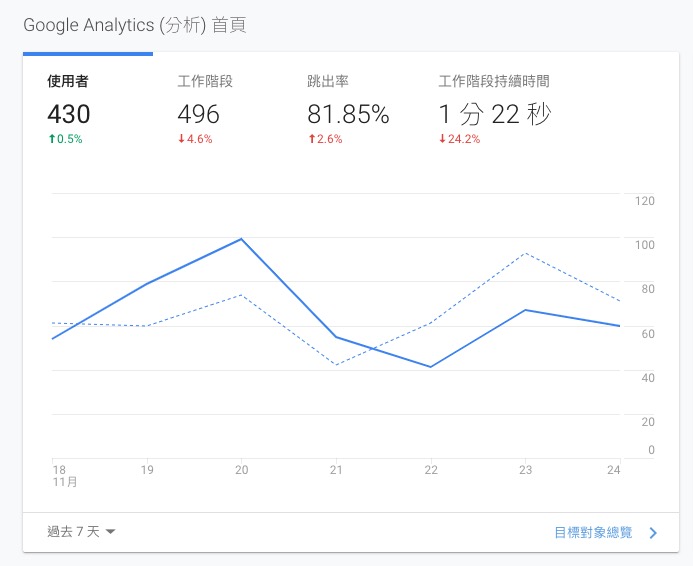Click the x-axis label 18 11月
Viewport: 693px width, 566px height.
coord(65,475)
